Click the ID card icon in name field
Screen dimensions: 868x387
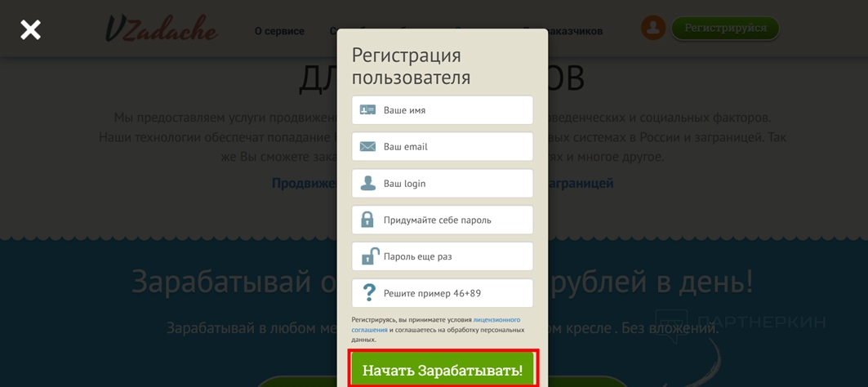[x=367, y=110]
